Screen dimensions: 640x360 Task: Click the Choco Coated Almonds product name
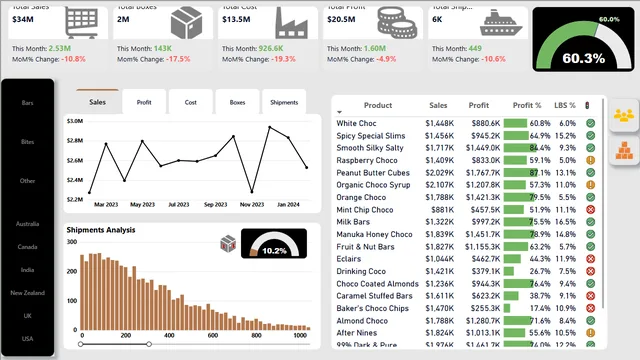click(378, 284)
